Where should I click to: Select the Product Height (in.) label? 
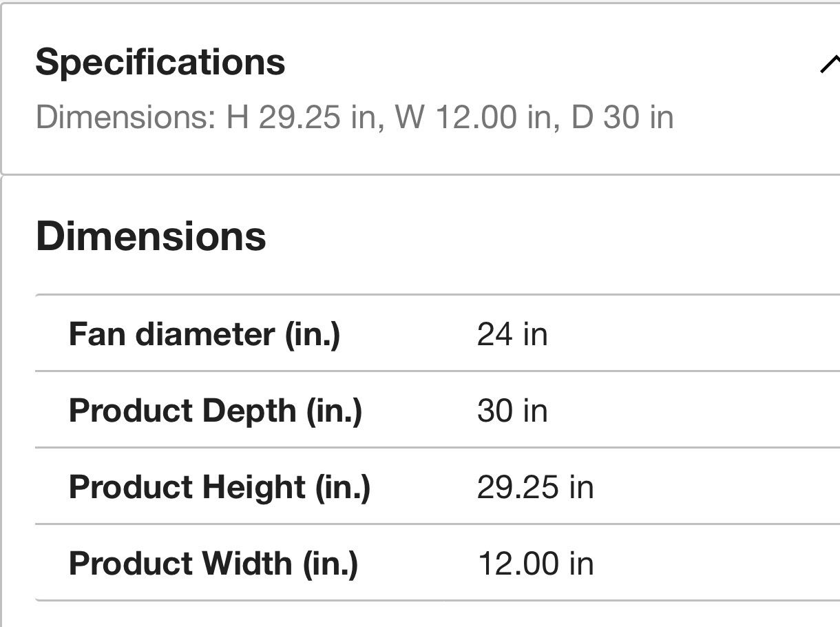[x=219, y=487]
